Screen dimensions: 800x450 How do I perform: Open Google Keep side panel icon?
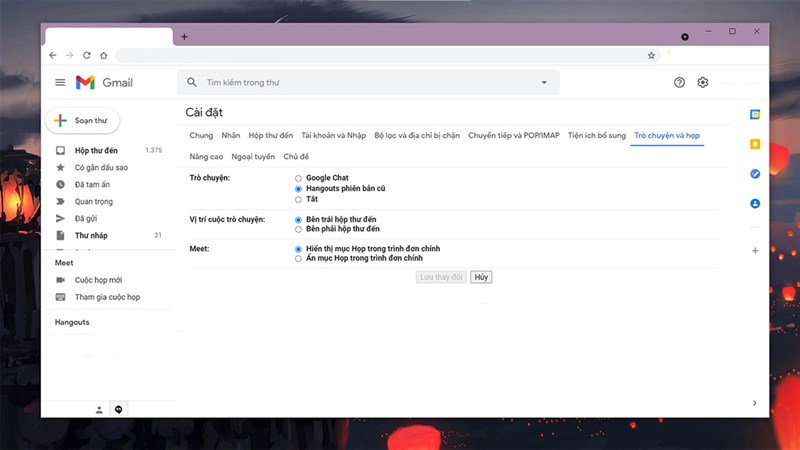pos(755,144)
